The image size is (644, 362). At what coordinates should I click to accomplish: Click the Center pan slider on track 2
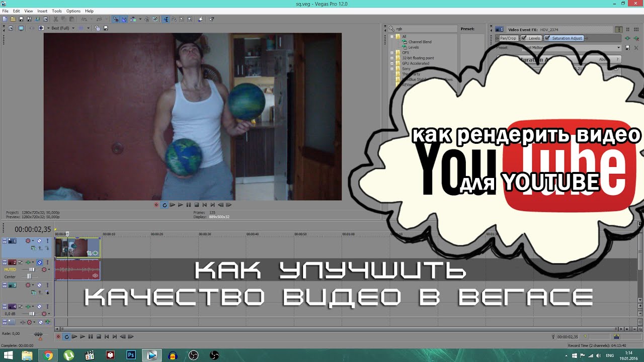click(29, 277)
